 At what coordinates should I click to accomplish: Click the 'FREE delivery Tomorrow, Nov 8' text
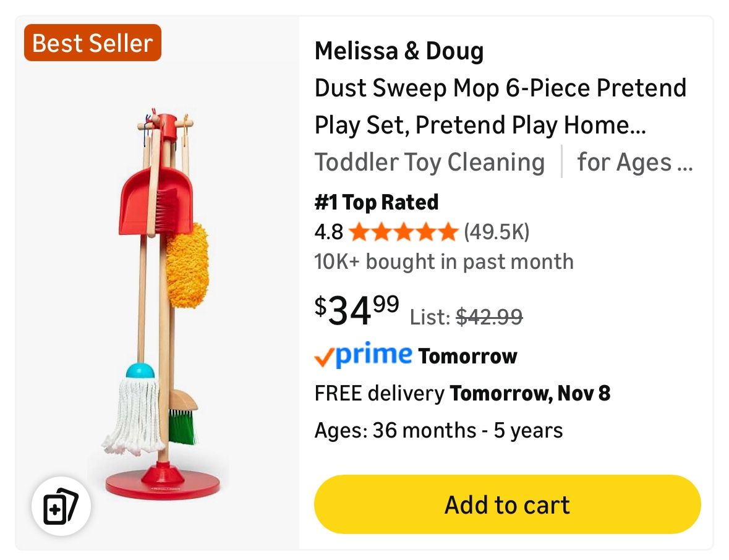463,393
